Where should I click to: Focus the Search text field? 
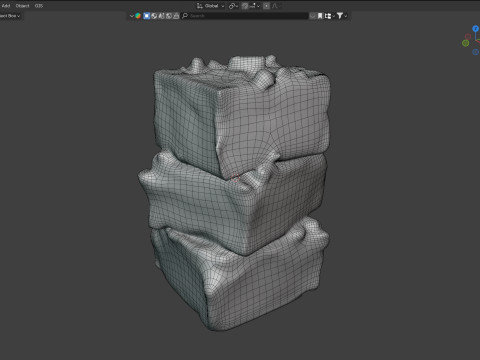click(245, 16)
